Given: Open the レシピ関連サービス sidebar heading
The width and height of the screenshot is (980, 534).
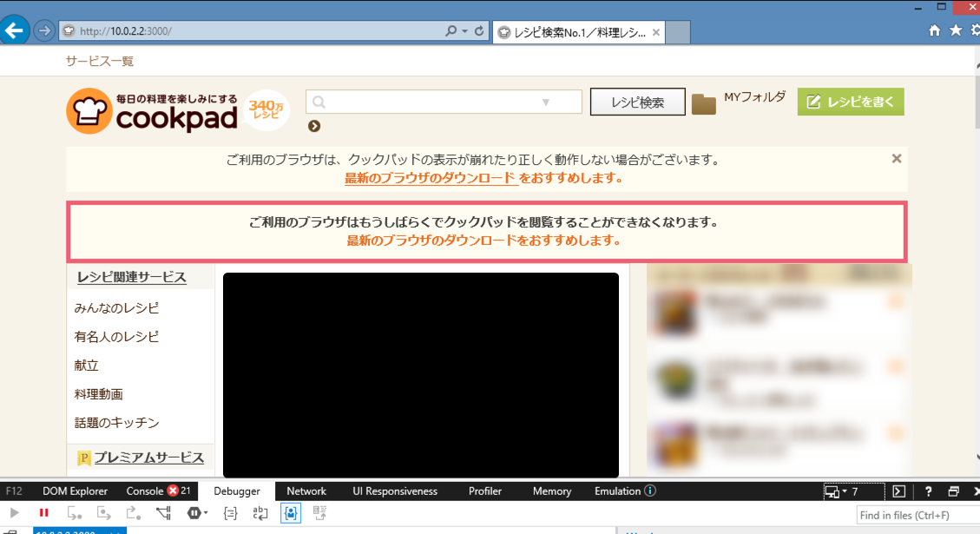Looking at the screenshot, I should tap(132, 277).
